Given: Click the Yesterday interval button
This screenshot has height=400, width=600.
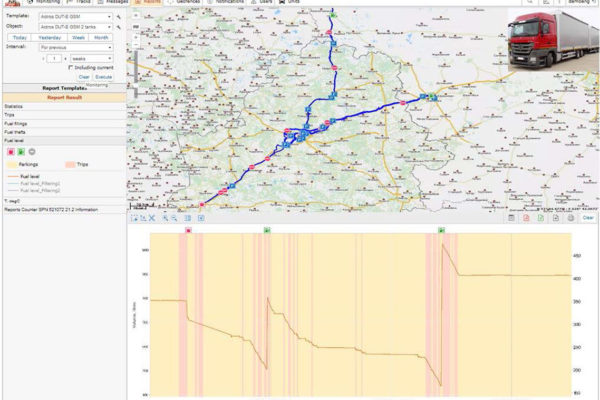Looking at the screenshot, I should pos(50,38).
